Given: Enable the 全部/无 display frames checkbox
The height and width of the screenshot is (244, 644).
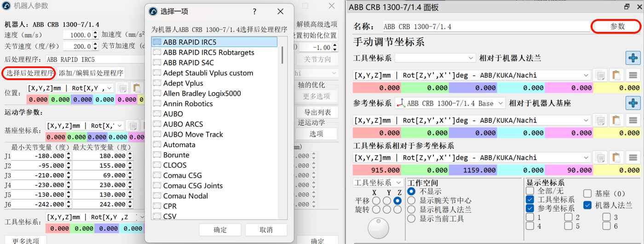Looking at the screenshot, I should point(530,191).
